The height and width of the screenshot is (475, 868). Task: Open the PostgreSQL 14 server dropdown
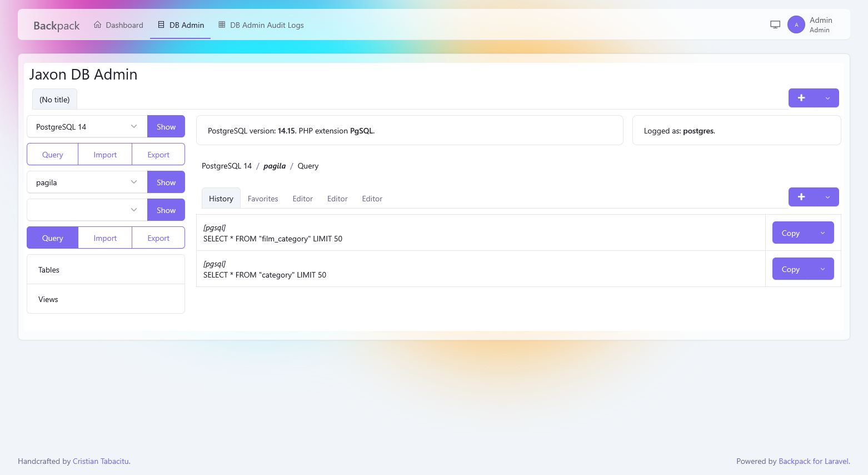click(x=87, y=127)
